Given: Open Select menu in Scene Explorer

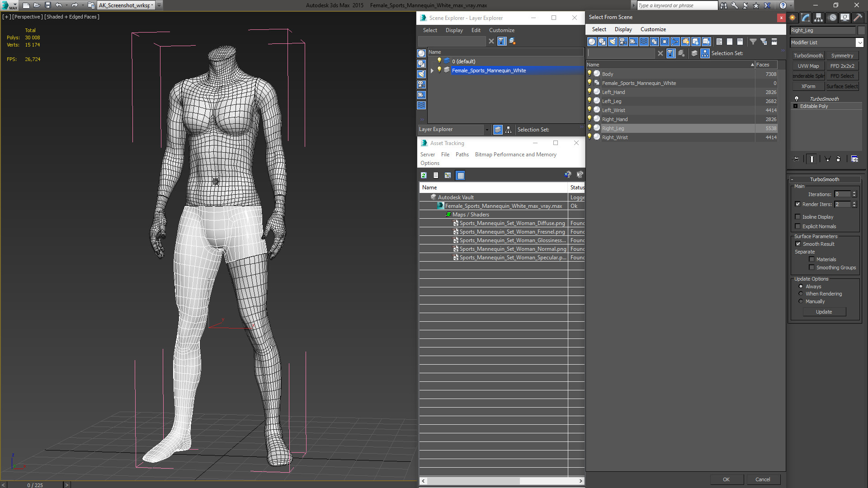Looking at the screenshot, I should pos(430,30).
